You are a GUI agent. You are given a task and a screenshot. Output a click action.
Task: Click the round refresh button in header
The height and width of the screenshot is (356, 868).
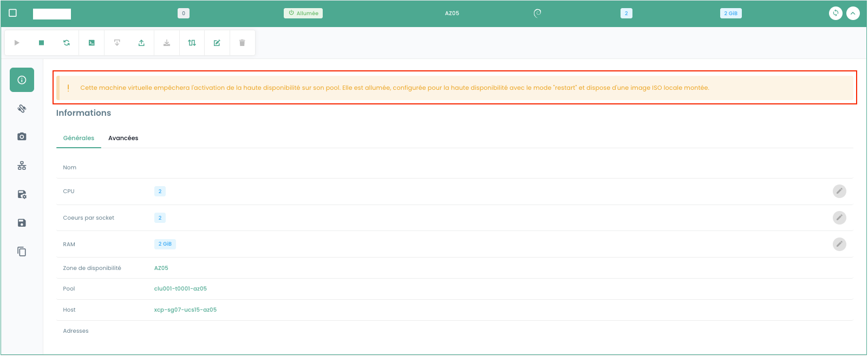(836, 14)
